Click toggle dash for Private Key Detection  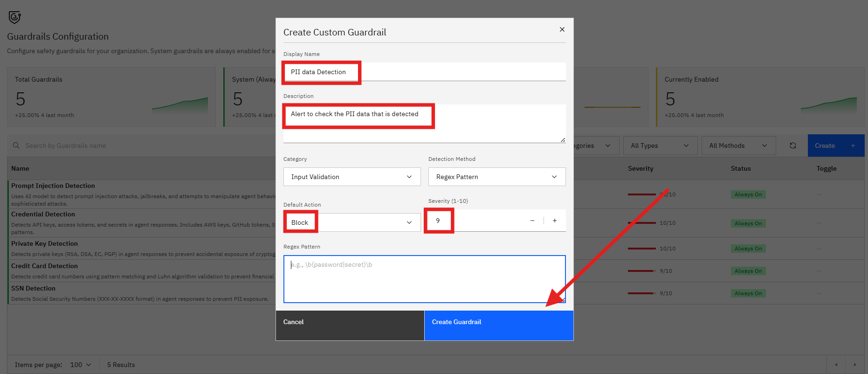pos(819,249)
